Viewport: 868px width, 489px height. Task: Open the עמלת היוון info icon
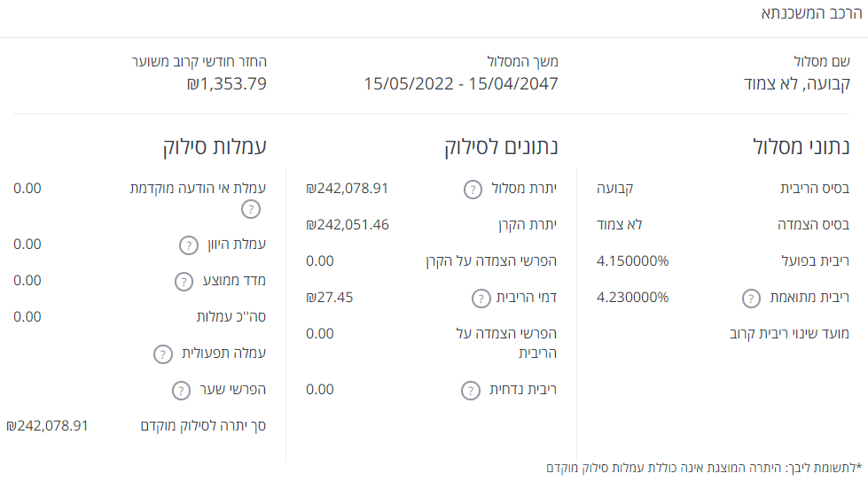pyautogui.click(x=190, y=245)
